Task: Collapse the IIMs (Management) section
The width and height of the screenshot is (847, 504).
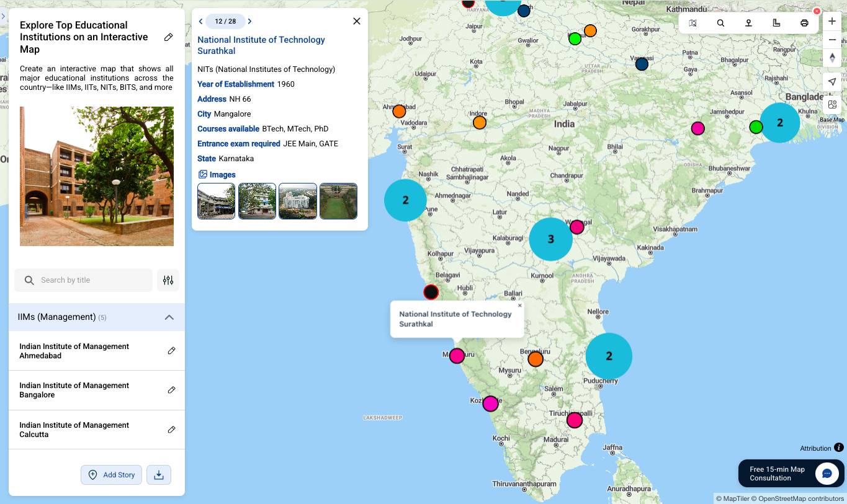Action: (169, 317)
